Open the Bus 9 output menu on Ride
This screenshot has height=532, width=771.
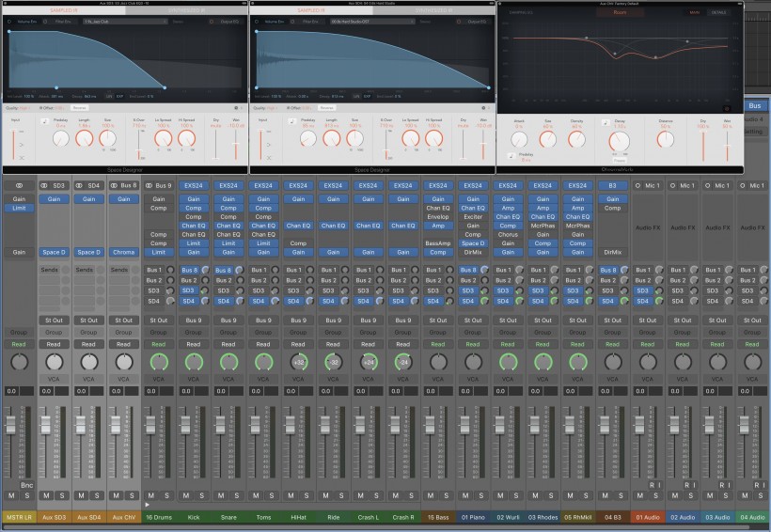point(333,321)
